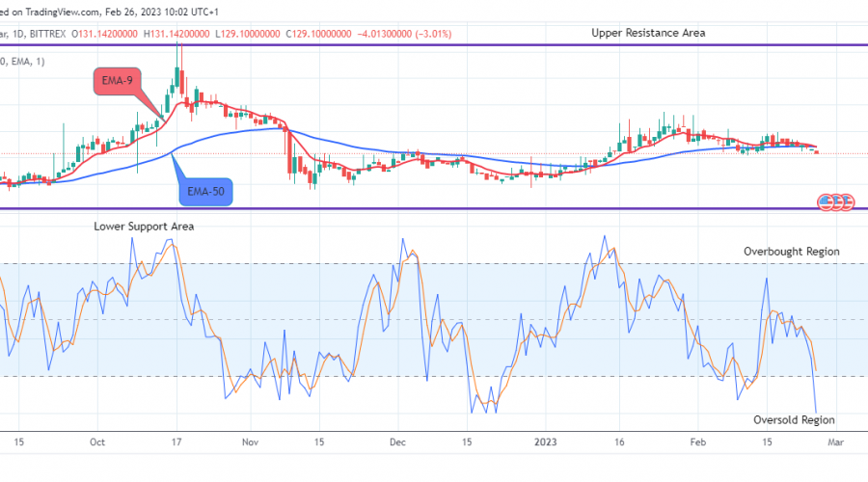Click the 16 date label on time axis
Viewport: 868px width, 482px height.
pos(619,442)
